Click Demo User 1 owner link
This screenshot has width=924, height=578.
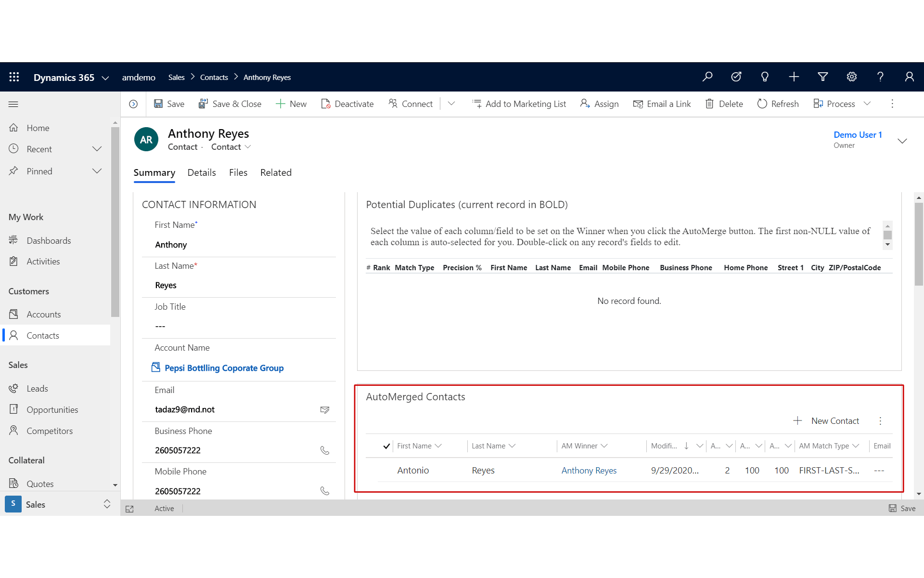(858, 135)
